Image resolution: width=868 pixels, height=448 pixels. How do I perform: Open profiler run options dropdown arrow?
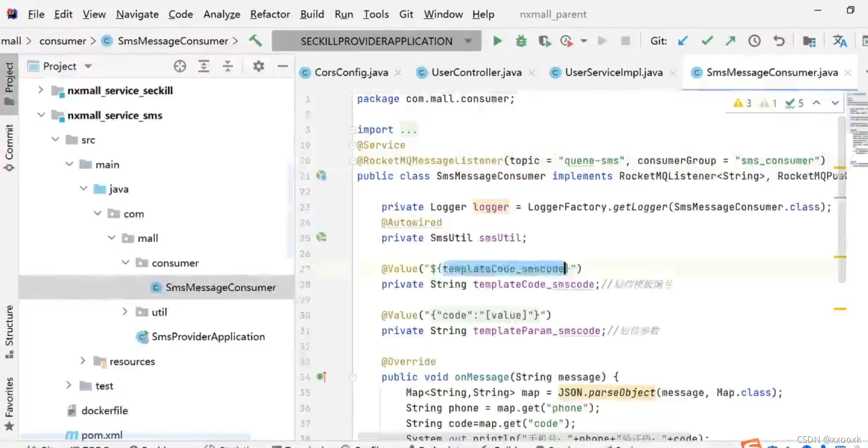pos(584,41)
